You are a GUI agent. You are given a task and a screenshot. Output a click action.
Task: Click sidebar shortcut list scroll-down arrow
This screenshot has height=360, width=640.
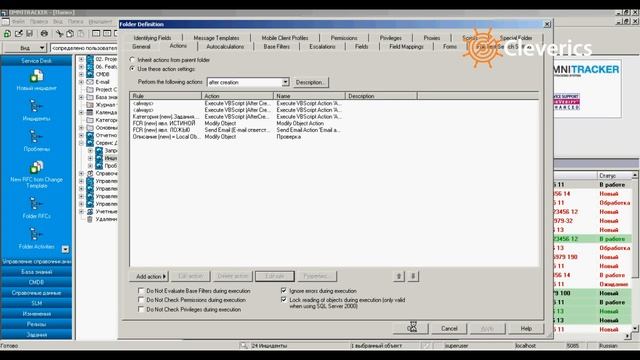point(65,249)
